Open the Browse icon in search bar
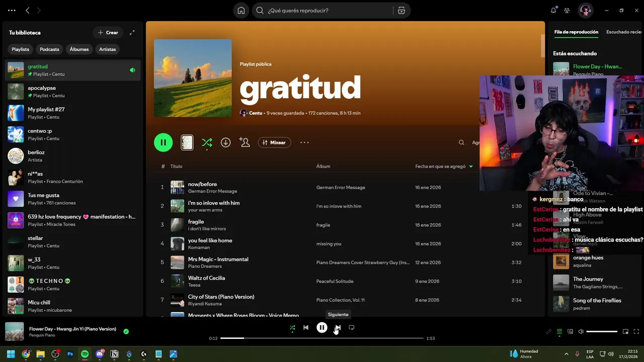 (401, 11)
